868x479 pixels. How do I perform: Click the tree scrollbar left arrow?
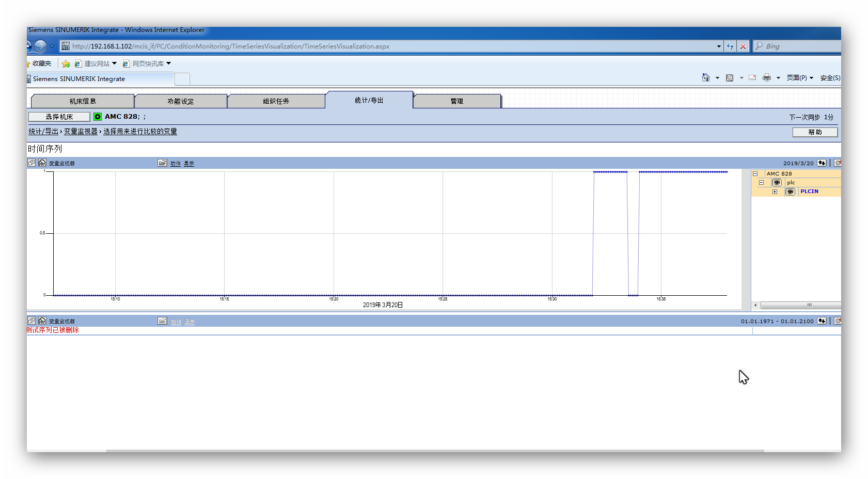click(755, 305)
